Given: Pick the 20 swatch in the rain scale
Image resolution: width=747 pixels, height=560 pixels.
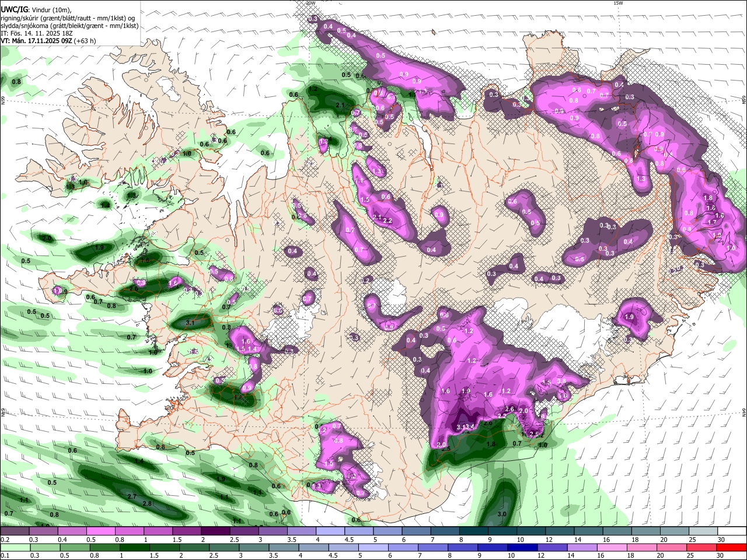Looking at the screenshot, I should 673,547.
